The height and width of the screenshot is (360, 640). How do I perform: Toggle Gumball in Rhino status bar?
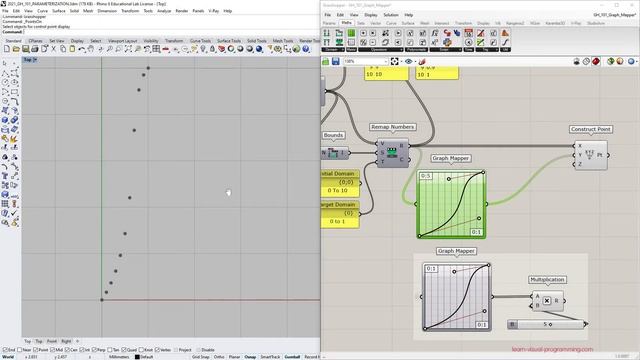tap(292, 357)
